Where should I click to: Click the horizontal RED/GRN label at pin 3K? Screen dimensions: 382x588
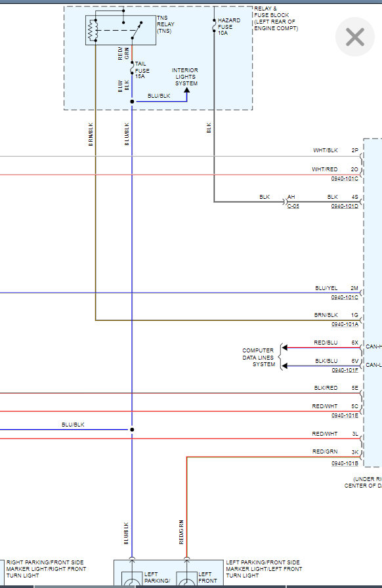coord(325,451)
